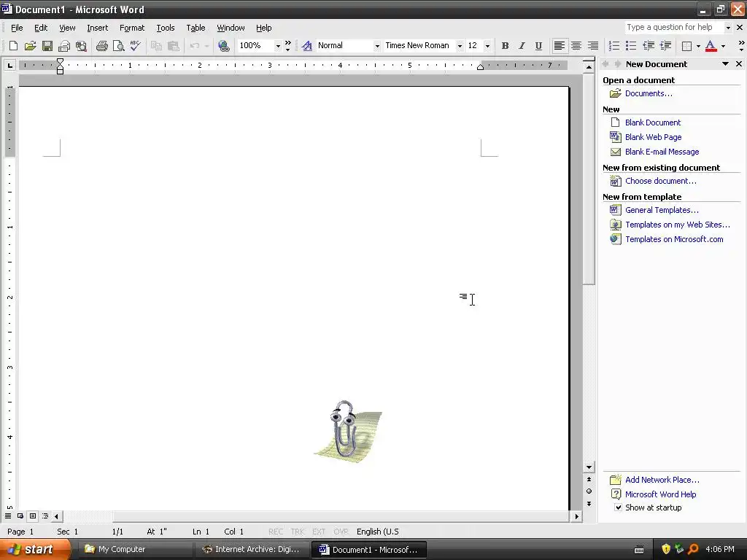Uncheck the Show at startup checkbox

point(619,507)
